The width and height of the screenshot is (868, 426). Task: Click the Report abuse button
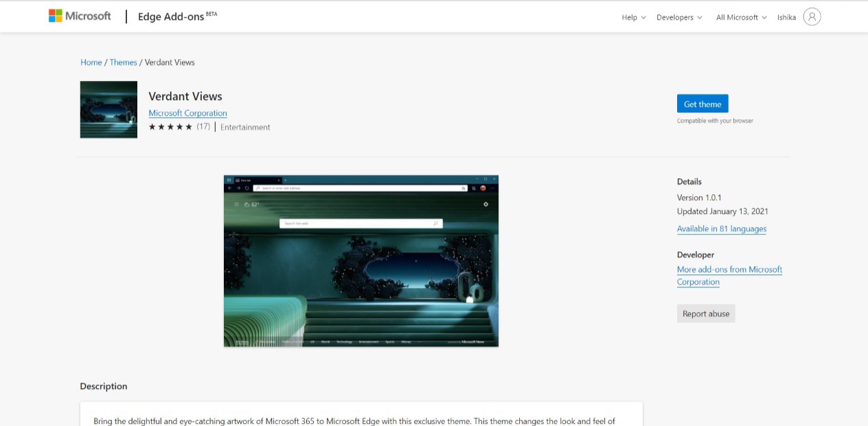706,313
